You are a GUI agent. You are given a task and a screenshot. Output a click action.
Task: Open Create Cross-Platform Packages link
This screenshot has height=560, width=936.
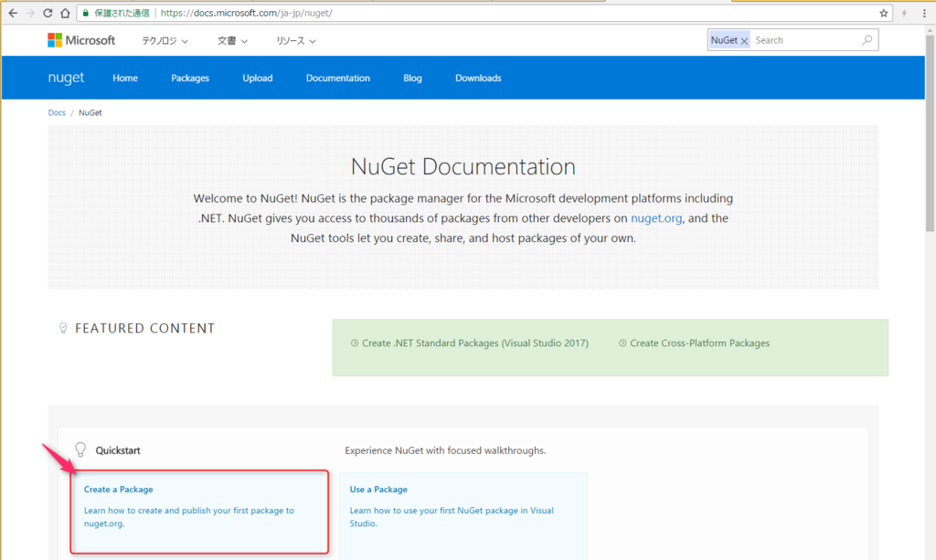click(x=699, y=343)
